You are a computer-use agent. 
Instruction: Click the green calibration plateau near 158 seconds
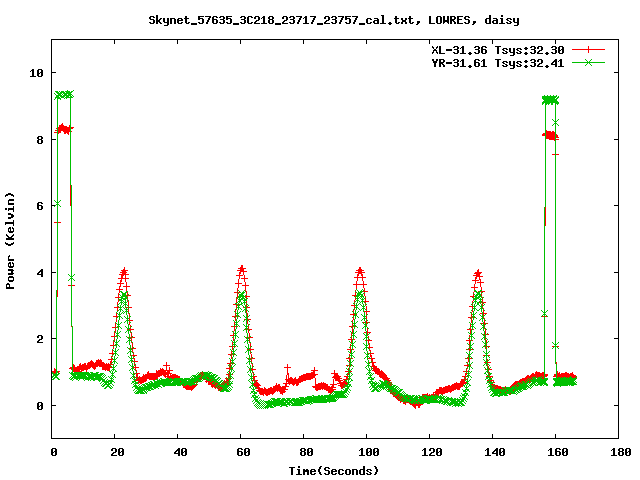click(550, 100)
